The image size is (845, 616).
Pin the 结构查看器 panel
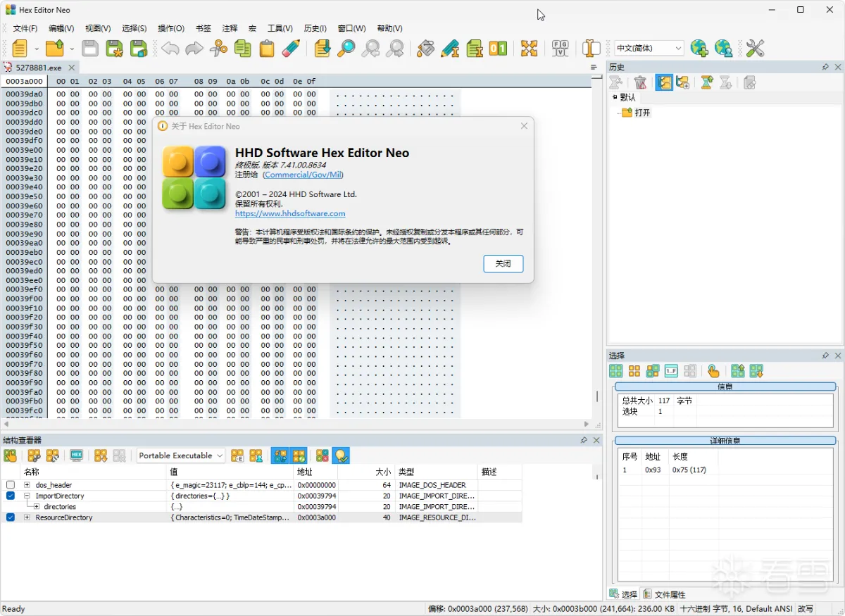584,440
